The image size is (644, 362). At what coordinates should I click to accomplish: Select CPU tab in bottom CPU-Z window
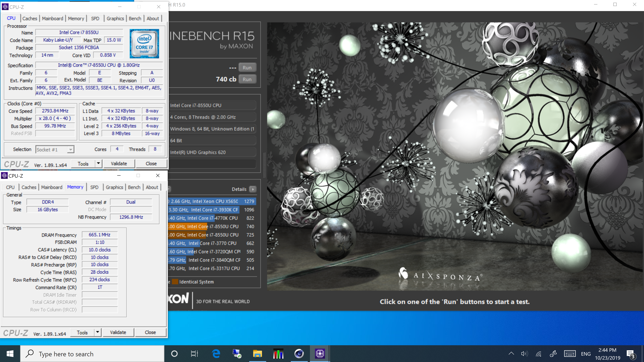click(10, 187)
